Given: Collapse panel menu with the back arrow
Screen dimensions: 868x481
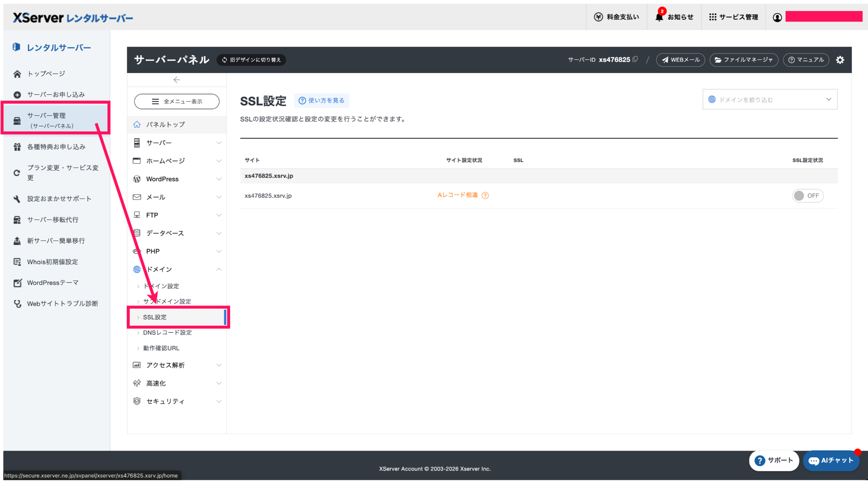Looking at the screenshot, I should [177, 80].
